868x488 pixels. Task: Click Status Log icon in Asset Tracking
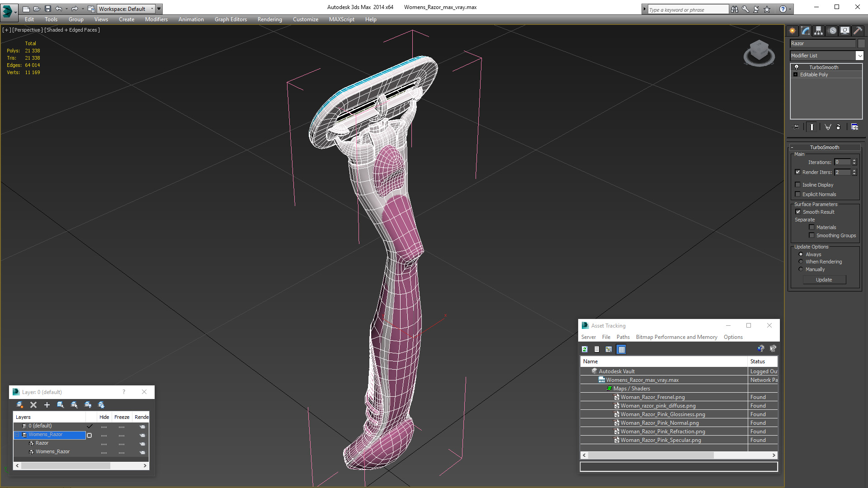point(597,349)
